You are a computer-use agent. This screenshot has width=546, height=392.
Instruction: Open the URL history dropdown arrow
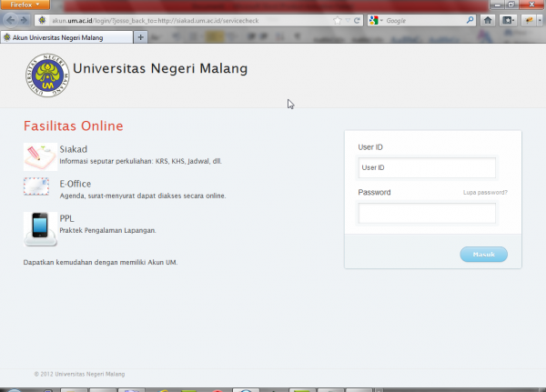coord(348,21)
